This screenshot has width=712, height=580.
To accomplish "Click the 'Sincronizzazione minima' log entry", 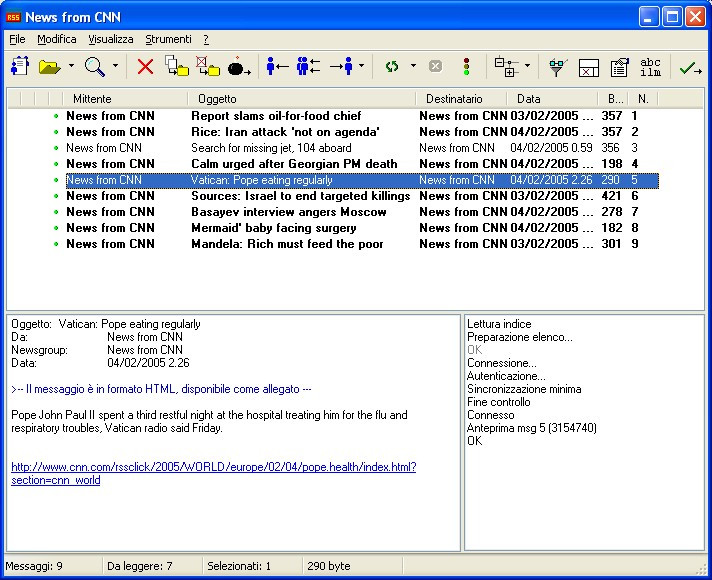I will click(x=524, y=389).
